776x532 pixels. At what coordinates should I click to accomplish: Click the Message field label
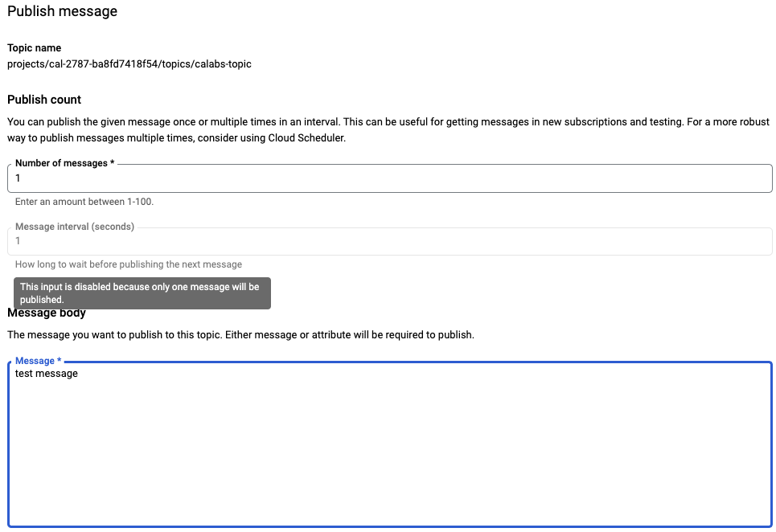pos(35,360)
